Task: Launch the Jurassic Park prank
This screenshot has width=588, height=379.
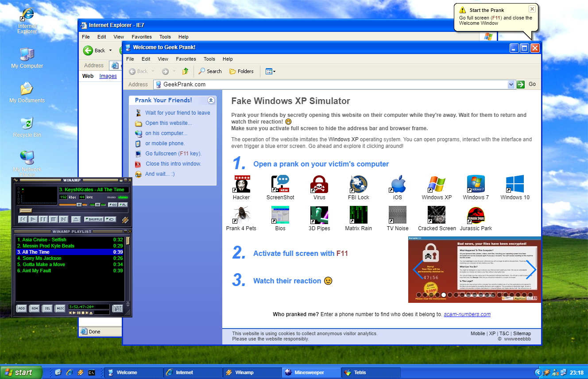Action: (476, 219)
